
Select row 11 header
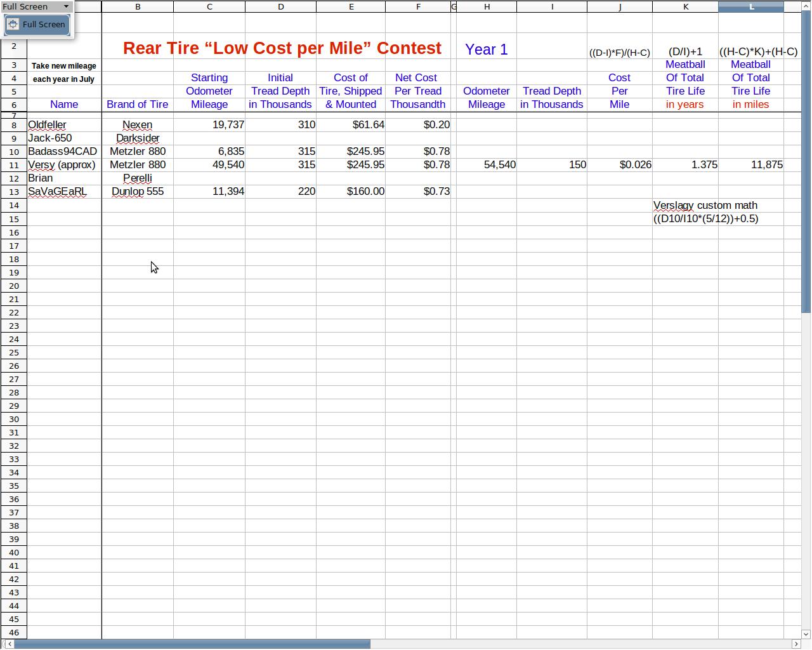tap(13, 165)
